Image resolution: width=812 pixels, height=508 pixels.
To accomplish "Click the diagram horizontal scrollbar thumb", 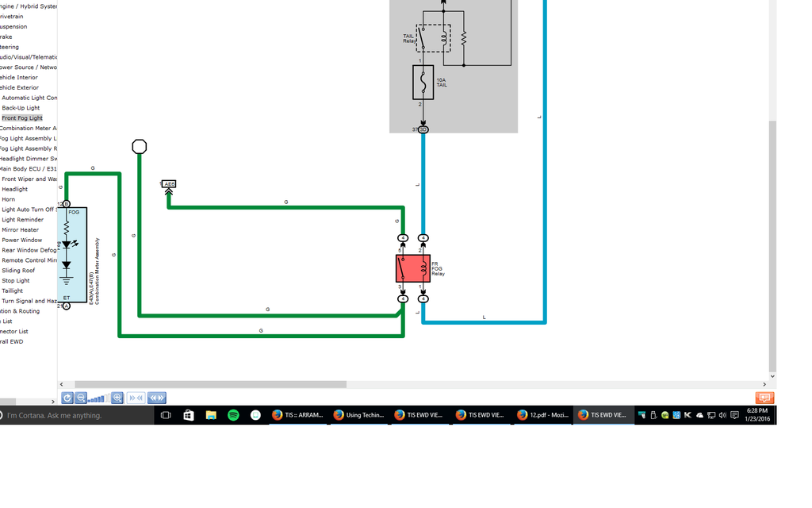I will (210, 384).
